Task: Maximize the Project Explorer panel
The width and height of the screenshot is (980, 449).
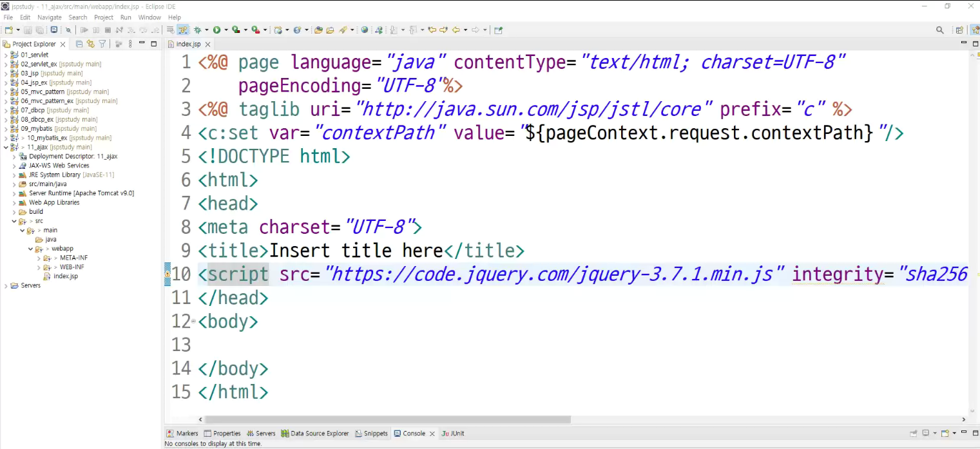Action: 153,44
